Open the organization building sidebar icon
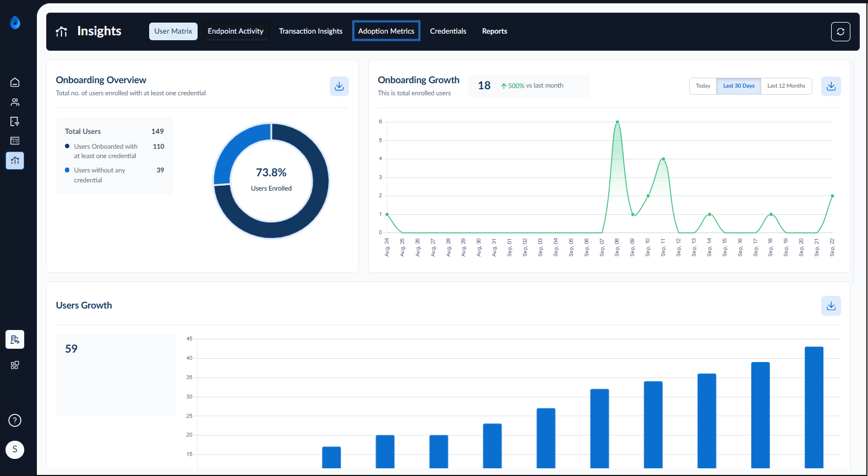868x476 pixels. [15, 339]
